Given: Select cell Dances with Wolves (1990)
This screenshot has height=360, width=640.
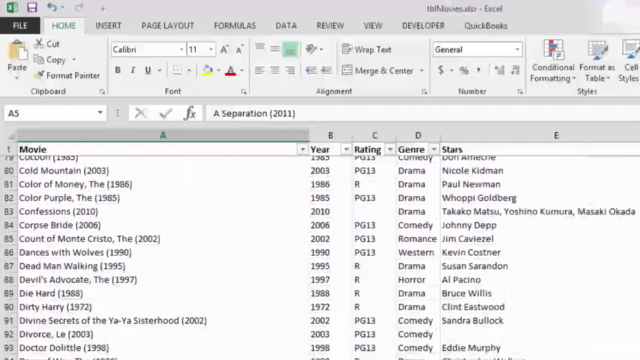Looking at the screenshot, I should click(163, 252).
